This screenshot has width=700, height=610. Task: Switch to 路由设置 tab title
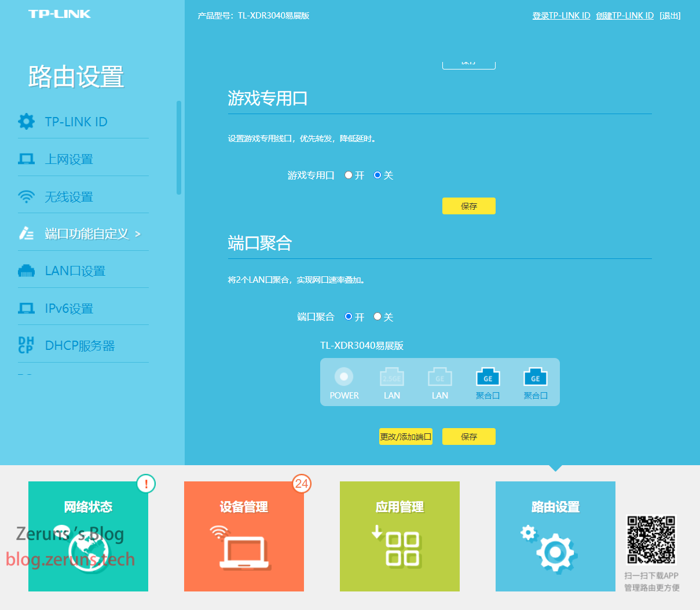tap(555, 507)
